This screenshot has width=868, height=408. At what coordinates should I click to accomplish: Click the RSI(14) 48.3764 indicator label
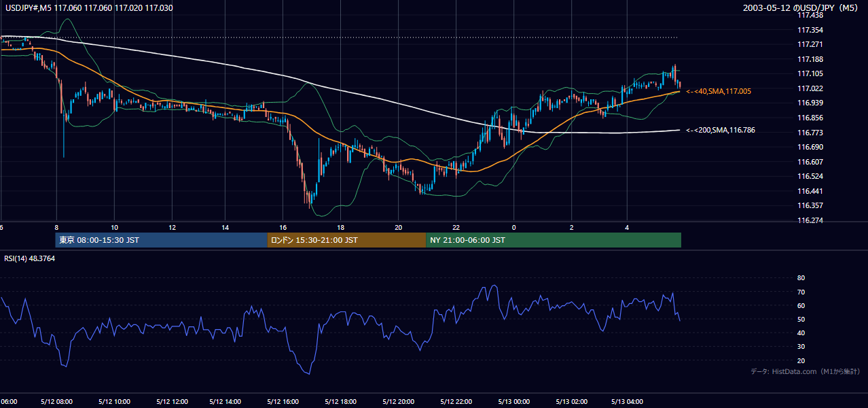point(30,258)
